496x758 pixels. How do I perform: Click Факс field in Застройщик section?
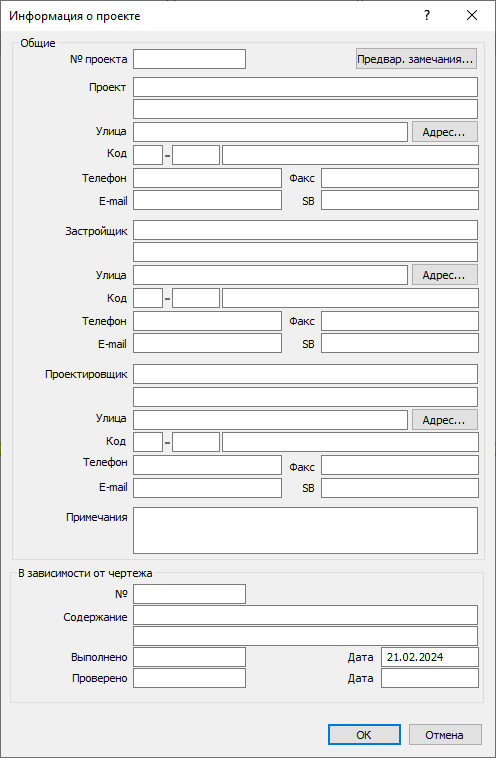click(x=400, y=321)
